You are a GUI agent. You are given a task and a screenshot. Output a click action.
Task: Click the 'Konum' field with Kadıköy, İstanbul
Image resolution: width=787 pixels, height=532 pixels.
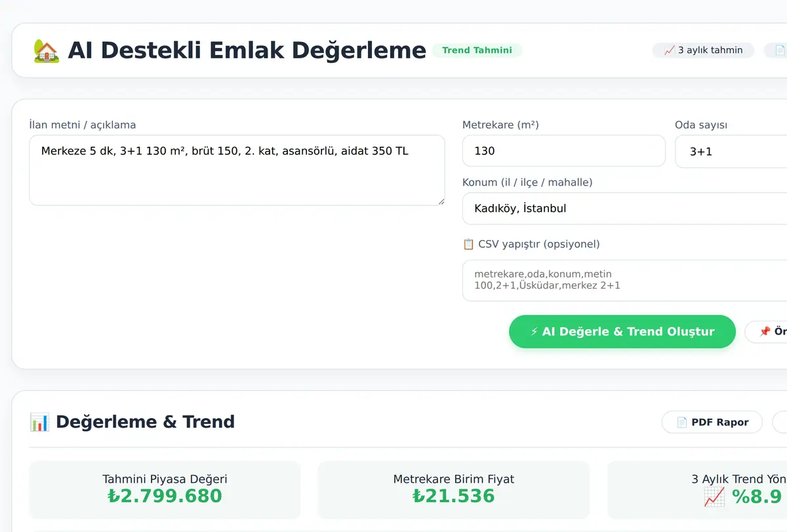click(x=624, y=209)
